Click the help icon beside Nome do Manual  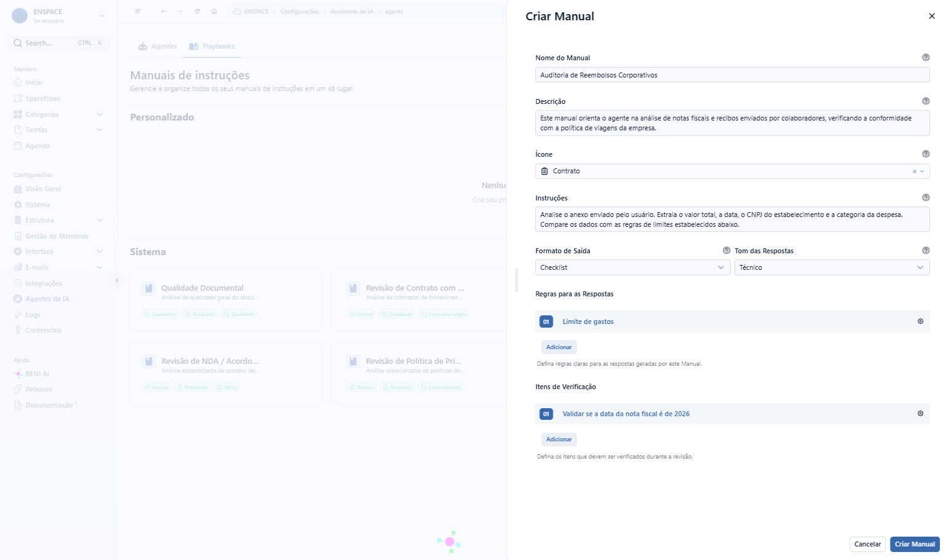(926, 57)
